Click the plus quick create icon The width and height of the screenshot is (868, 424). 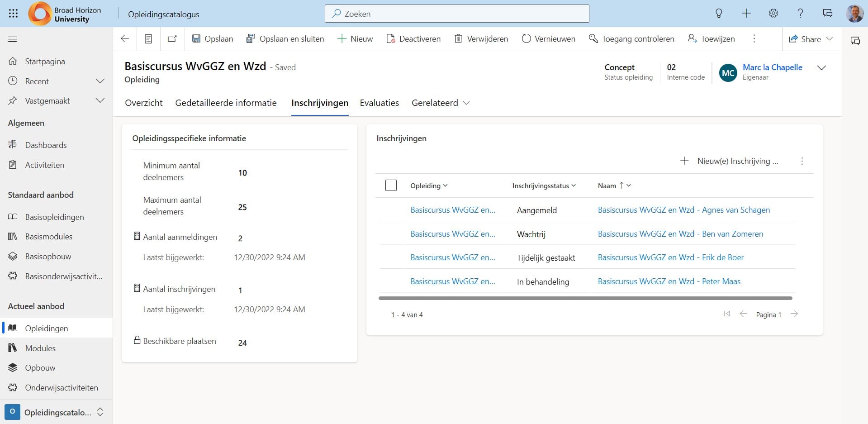(x=746, y=14)
